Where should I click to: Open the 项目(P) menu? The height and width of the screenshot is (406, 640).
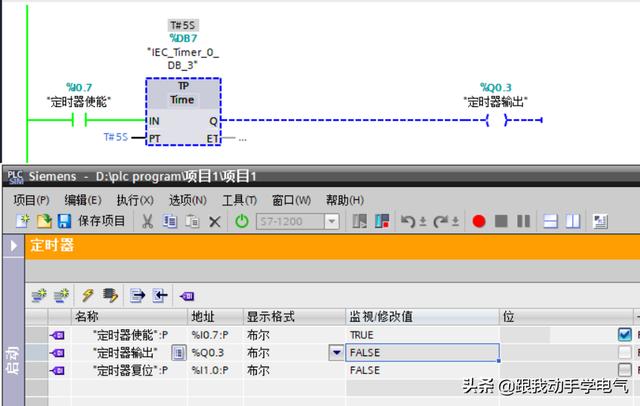[31, 200]
